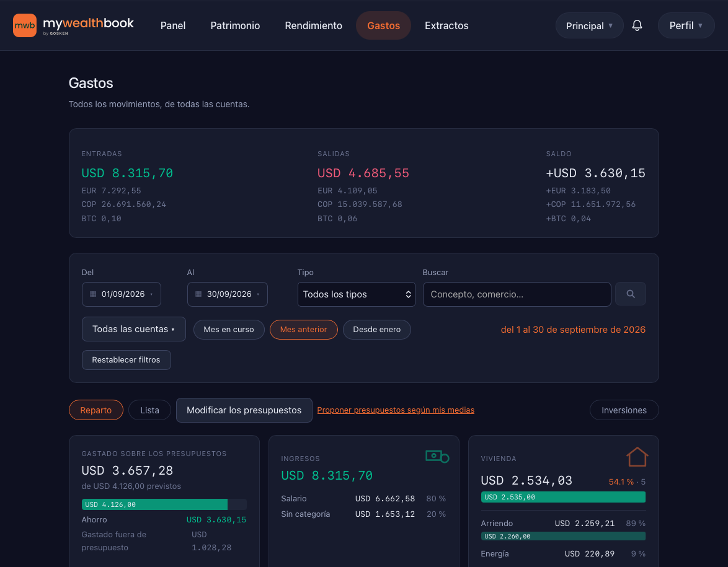Click Restablecer filtros button
728x567 pixels.
[127, 360]
